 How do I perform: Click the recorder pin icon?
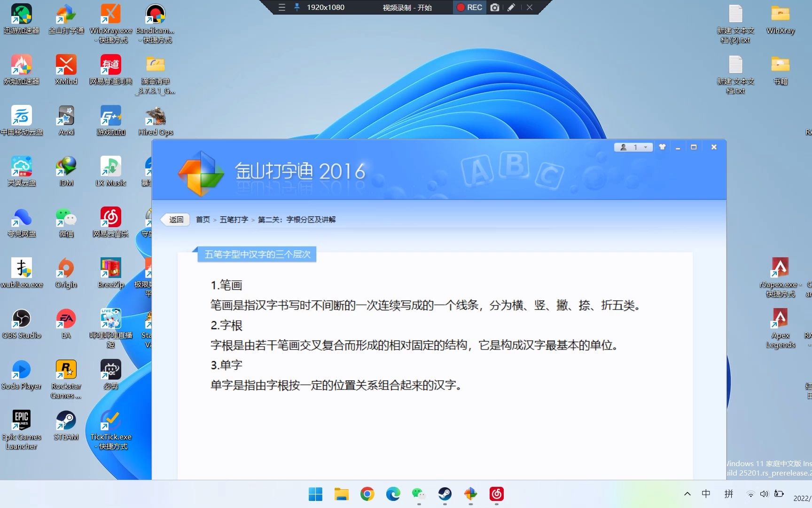click(x=297, y=8)
